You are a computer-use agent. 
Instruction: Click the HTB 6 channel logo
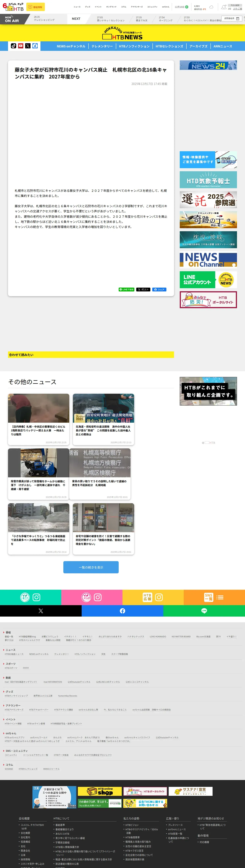coord(13,7)
